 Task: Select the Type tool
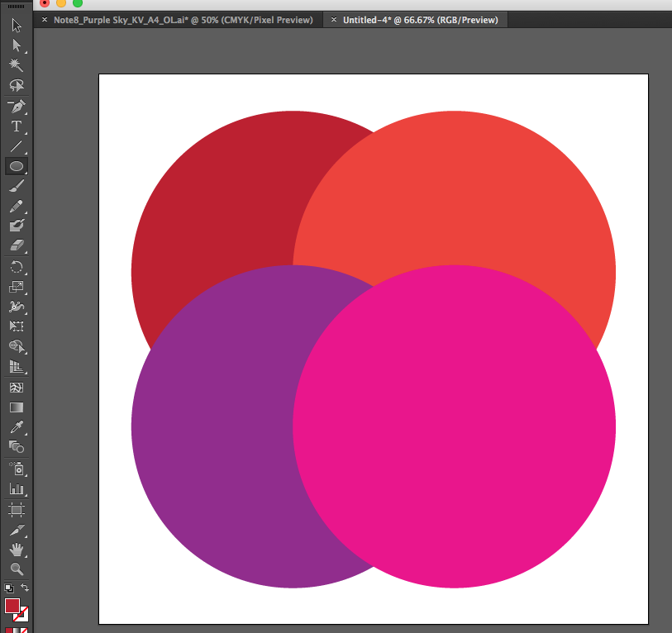coord(17,126)
